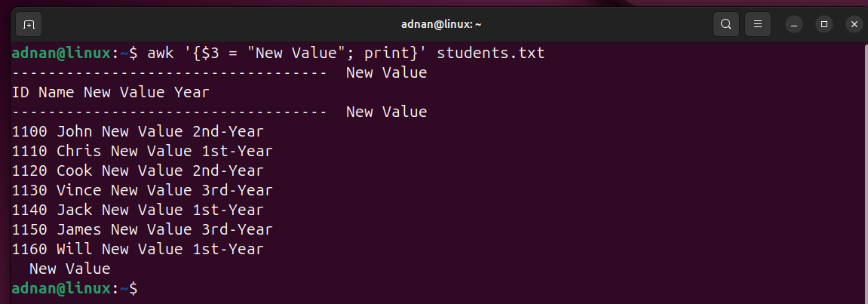
Task: Select the row for 1110 Chris
Action: tap(143, 151)
